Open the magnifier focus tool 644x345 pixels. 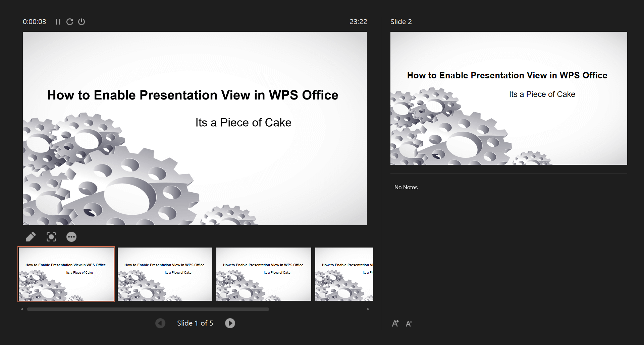[x=51, y=236]
